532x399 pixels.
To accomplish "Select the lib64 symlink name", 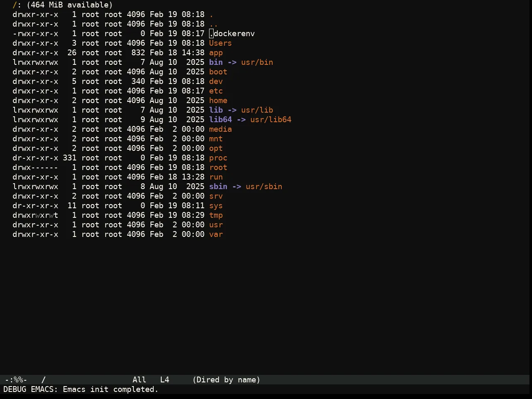I will coord(220,120).
